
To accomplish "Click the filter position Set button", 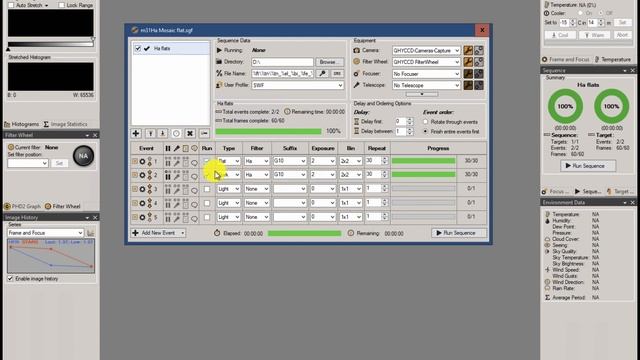I will [59, 163].
